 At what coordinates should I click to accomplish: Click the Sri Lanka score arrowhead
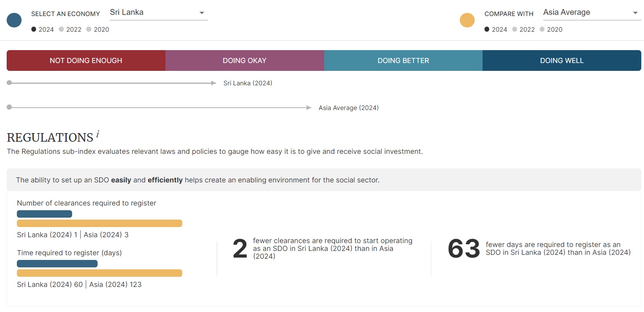click(214, 83)
